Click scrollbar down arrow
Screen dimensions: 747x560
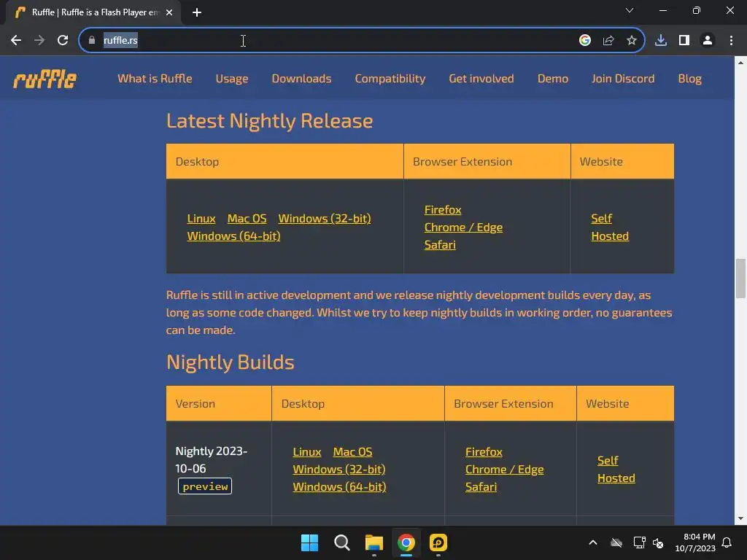tap(741, 519)
